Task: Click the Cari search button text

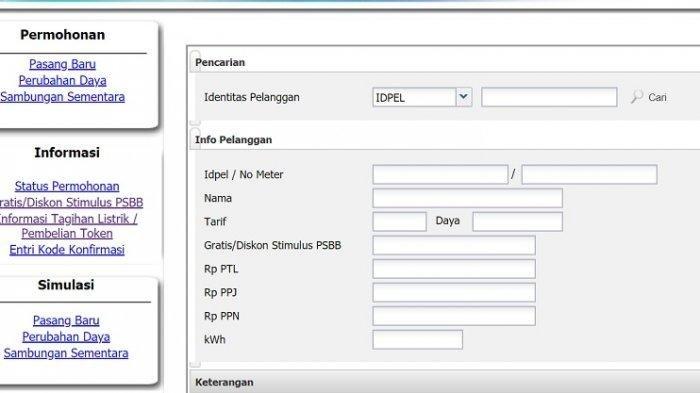Action: coord(657,97)
